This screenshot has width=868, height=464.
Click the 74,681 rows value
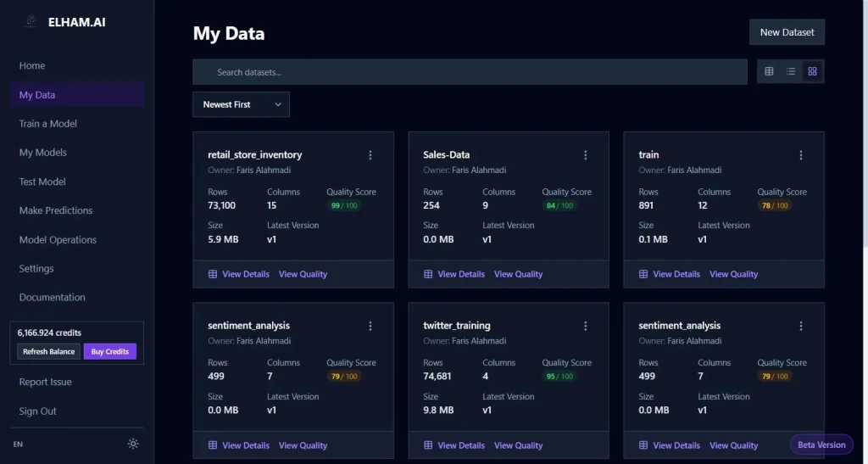coord(437,377)
